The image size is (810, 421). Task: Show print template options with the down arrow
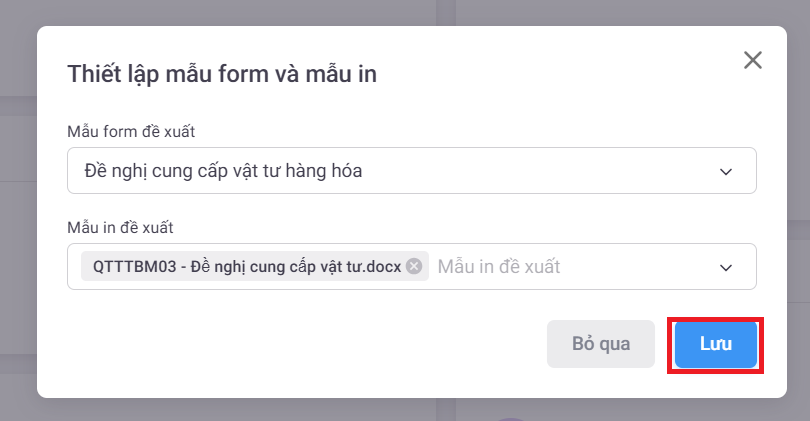pos(726,267)
